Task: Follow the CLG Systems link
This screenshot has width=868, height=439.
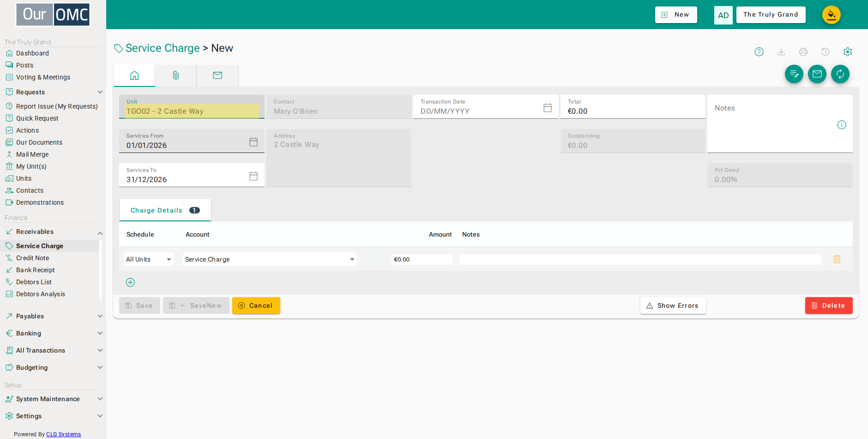Action: tap(63, 434)
